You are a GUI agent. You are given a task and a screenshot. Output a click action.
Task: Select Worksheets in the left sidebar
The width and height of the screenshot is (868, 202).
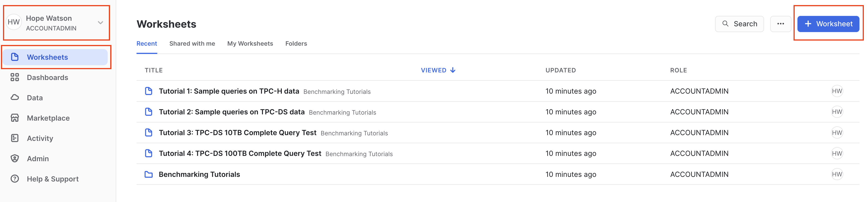coord(48,57)
